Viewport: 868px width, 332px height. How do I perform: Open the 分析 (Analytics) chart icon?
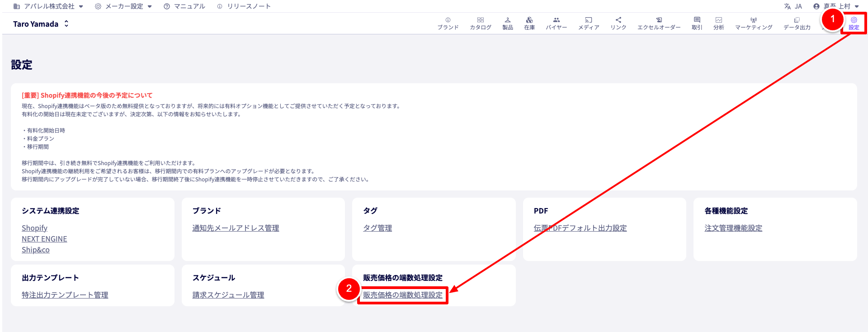click(x=718, y=20)
